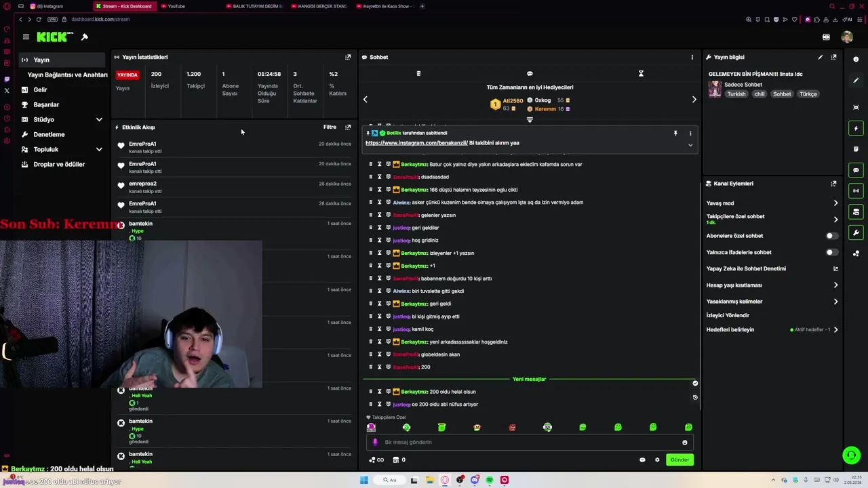Click the Kick logo
Viewport: 868px width, 488px height.
point(52,37)
